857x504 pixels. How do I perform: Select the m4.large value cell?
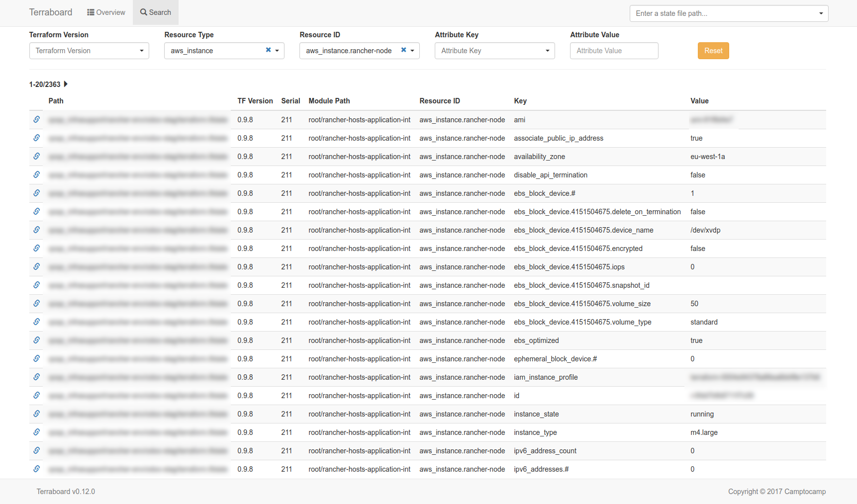pos(704,432)
